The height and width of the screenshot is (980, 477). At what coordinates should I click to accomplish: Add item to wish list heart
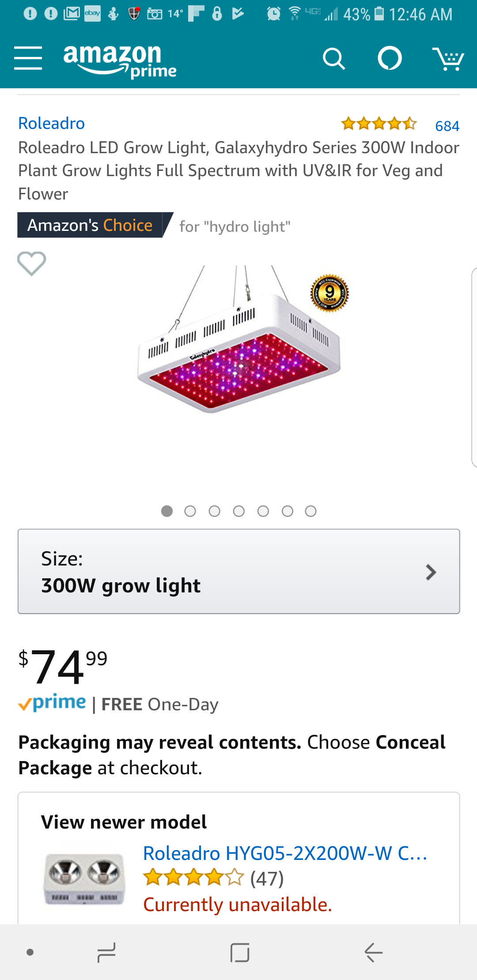[31, 264]
